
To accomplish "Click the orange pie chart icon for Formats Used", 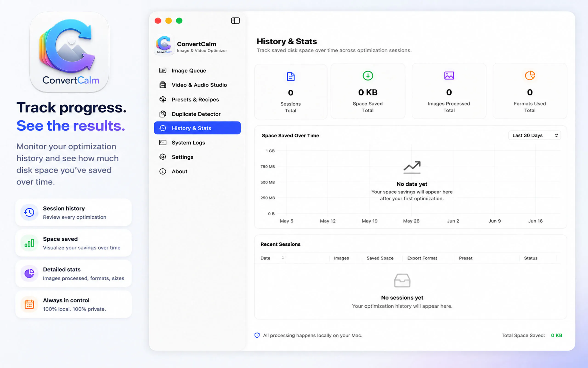I will (x=530, y=75).
